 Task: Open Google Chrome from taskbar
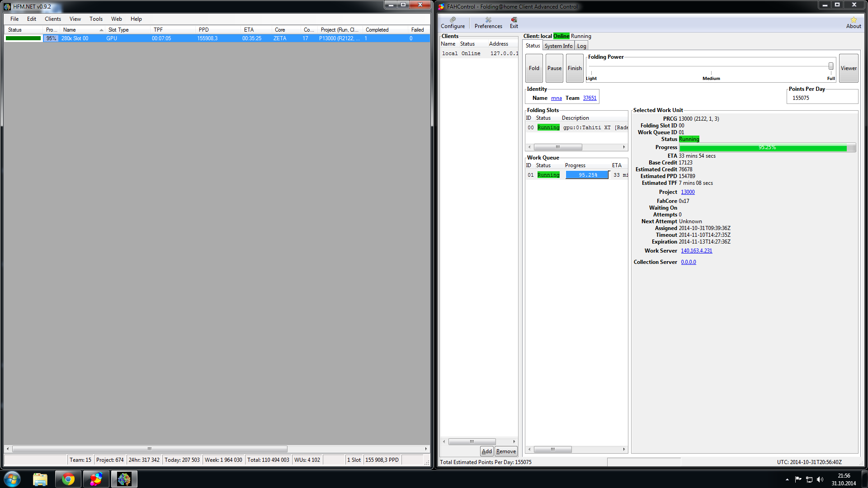pyautogui.click(x=68, y=479)
